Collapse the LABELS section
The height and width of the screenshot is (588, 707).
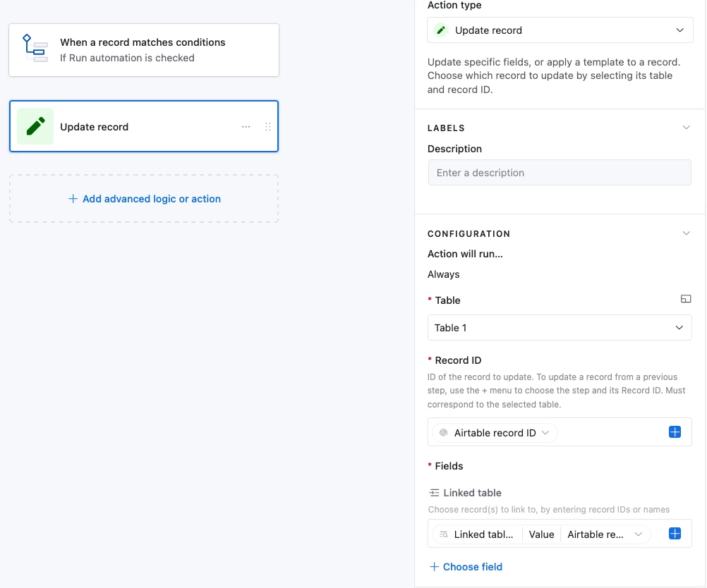click(686, 128)
